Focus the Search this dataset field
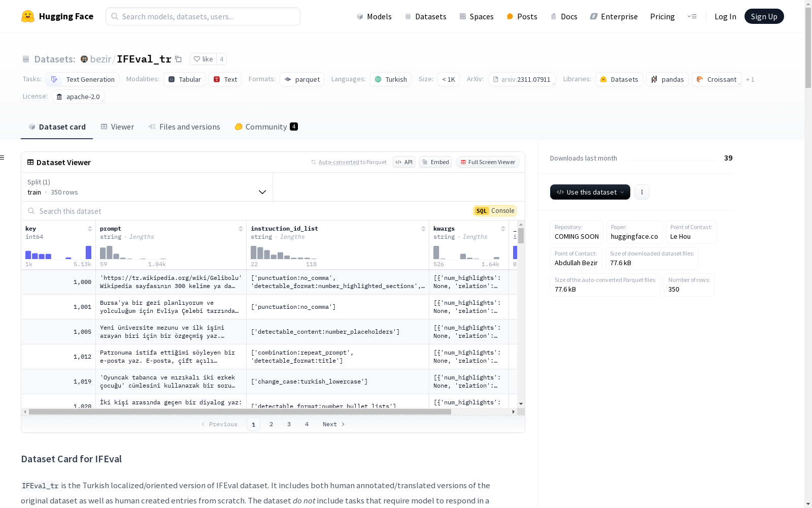Screen dimensions: 812x508 pos(249,211)
